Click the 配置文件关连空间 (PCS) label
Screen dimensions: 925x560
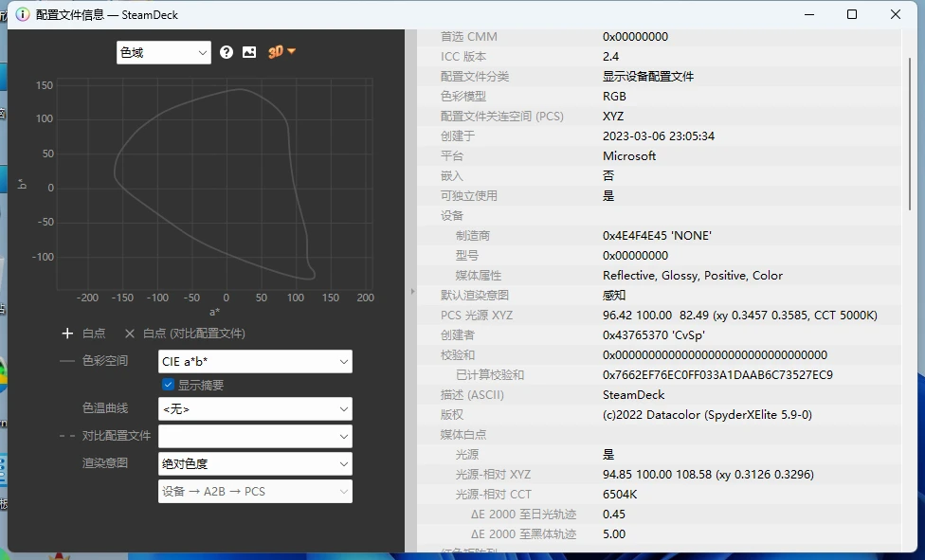pyautogui.click(x=502, y=117)
